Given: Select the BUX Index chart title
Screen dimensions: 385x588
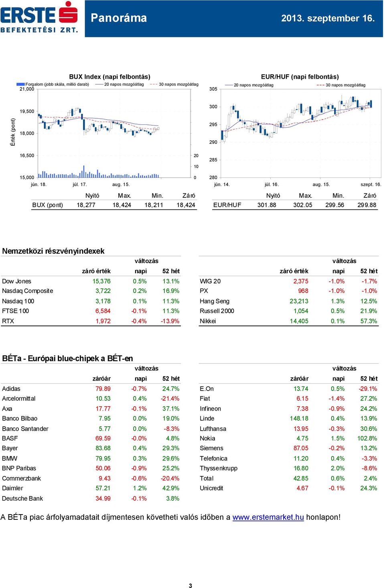Looking at the screenshot, I should 109,77.
